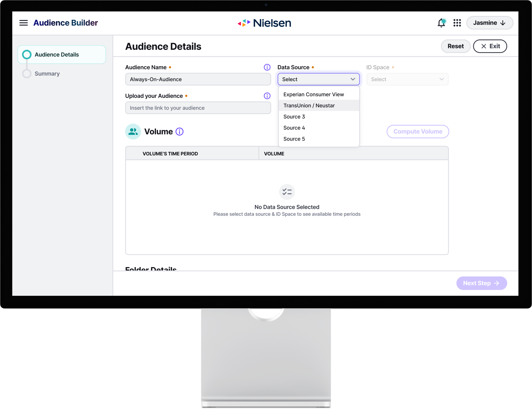The image size is (532, 409).
Task: Open the apps grid launcher
Action: click(x=457, y=23)
